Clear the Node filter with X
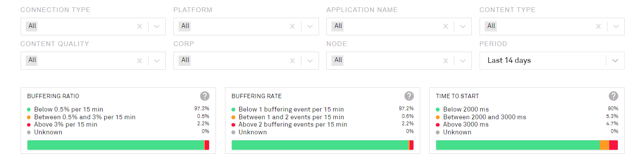The height and width of the screenshot is (158, 644). 445,61
